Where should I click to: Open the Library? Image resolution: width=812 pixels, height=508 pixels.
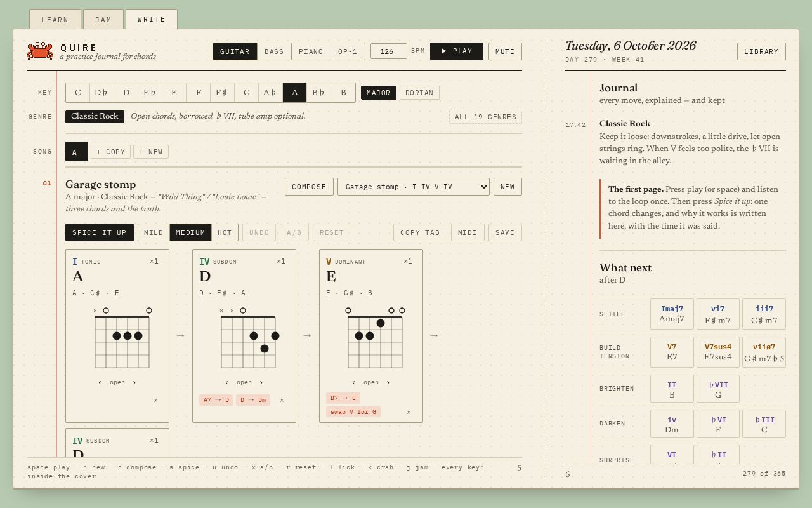761,51
